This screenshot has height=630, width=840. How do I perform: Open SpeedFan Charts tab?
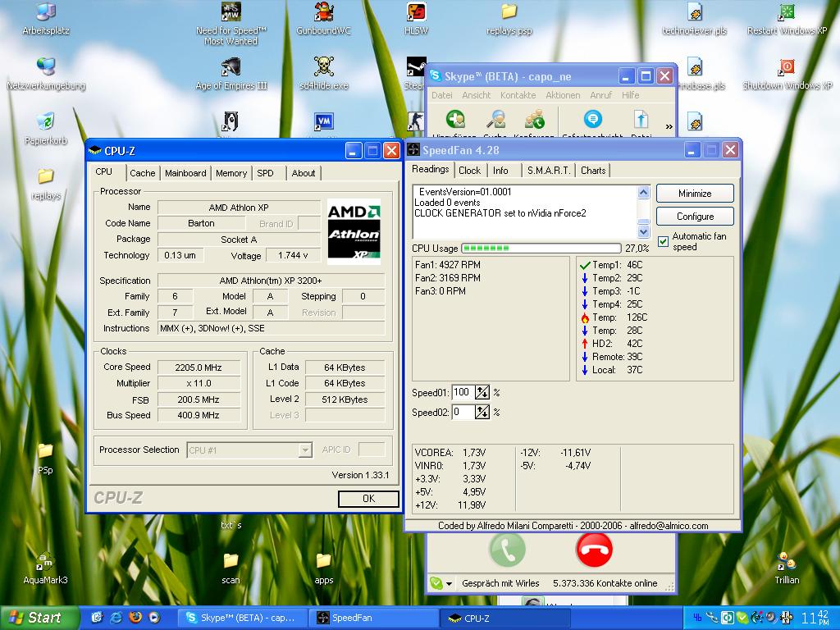(593, 171)
